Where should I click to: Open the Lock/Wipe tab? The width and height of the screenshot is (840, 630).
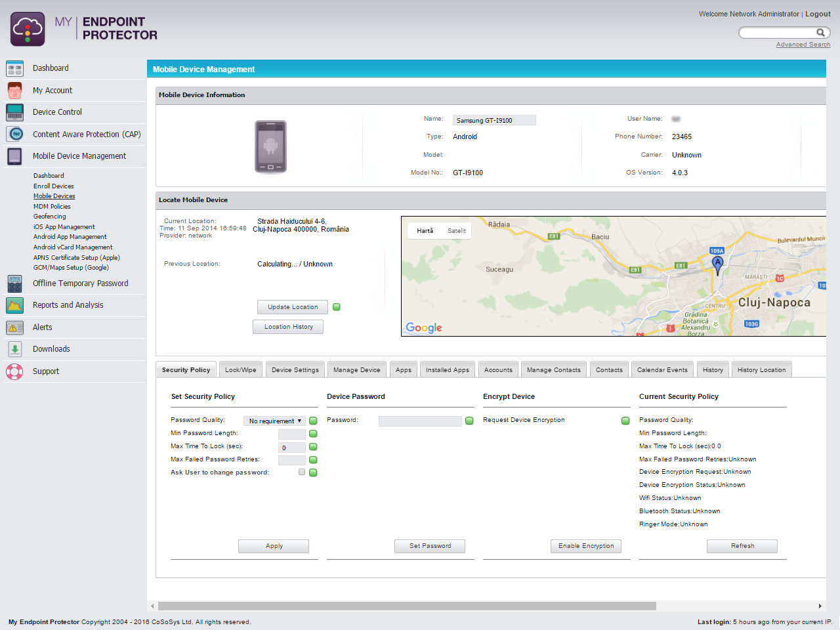(x=241, y=370)
